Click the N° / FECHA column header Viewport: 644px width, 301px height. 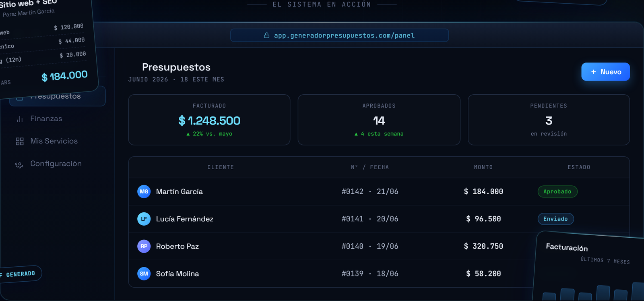(370, 167)
